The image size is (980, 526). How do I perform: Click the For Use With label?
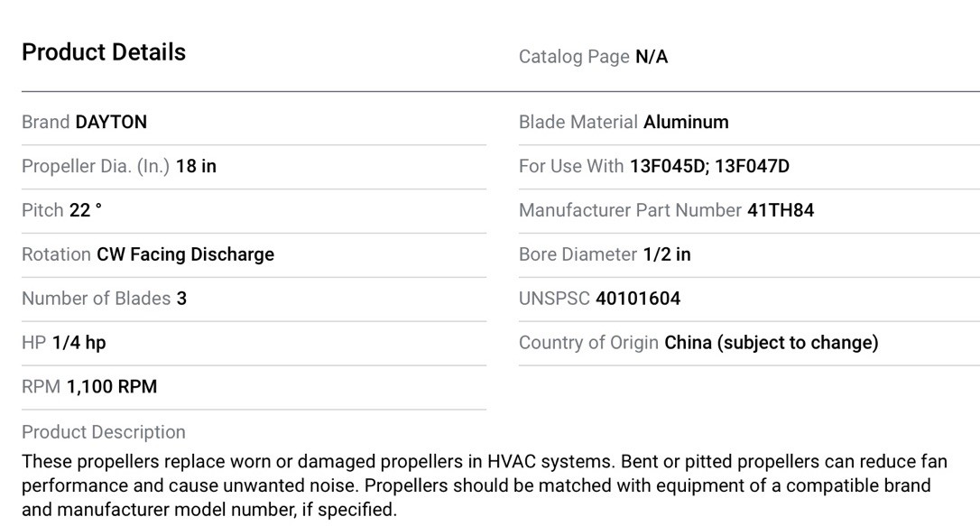click(x=571, y=166)
